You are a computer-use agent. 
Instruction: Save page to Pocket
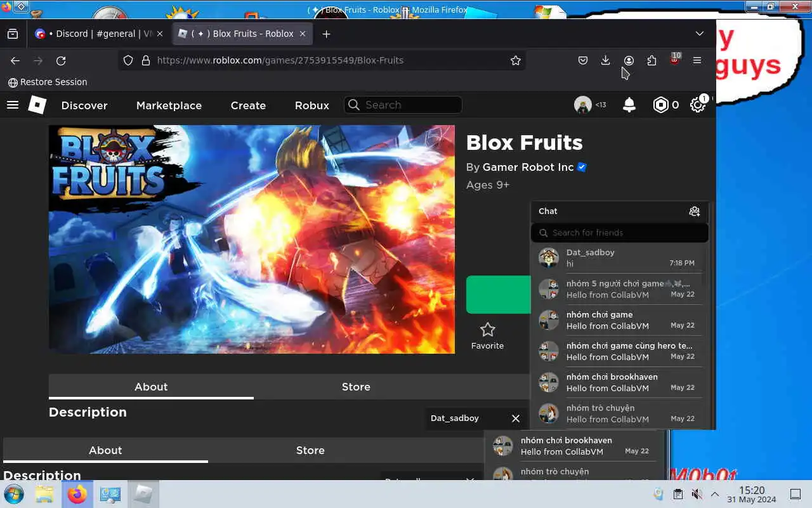(x=583, y=60)
